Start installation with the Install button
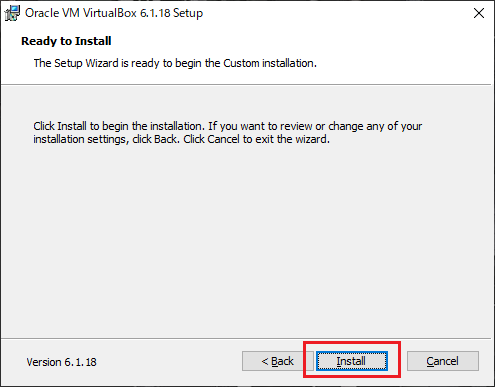The image size is (495, 387). [352, 361]
